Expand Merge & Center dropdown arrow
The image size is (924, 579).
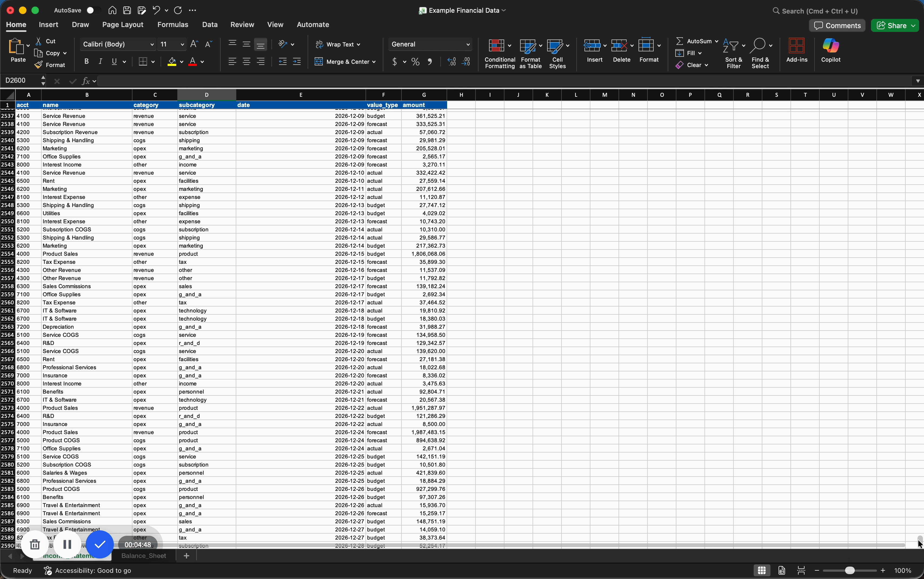click(374, 62)
